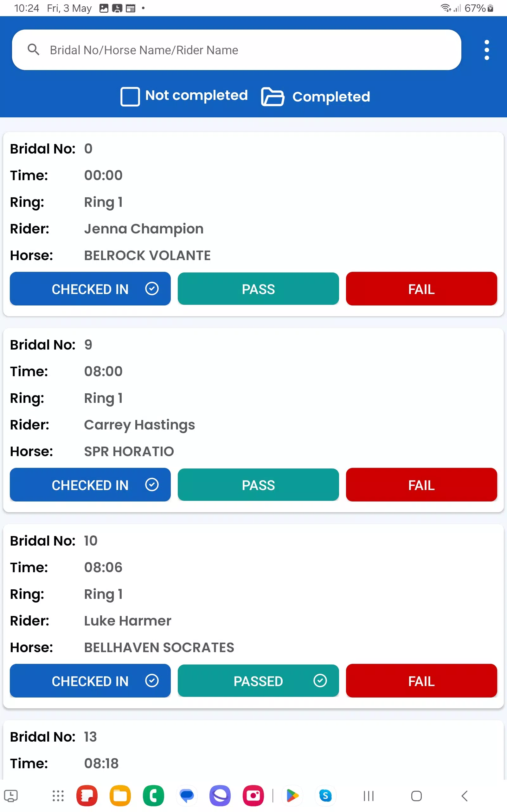Viewport: 507px width, 812px height.
Task: Select the Not completed filter label
Action: [196, 95]
